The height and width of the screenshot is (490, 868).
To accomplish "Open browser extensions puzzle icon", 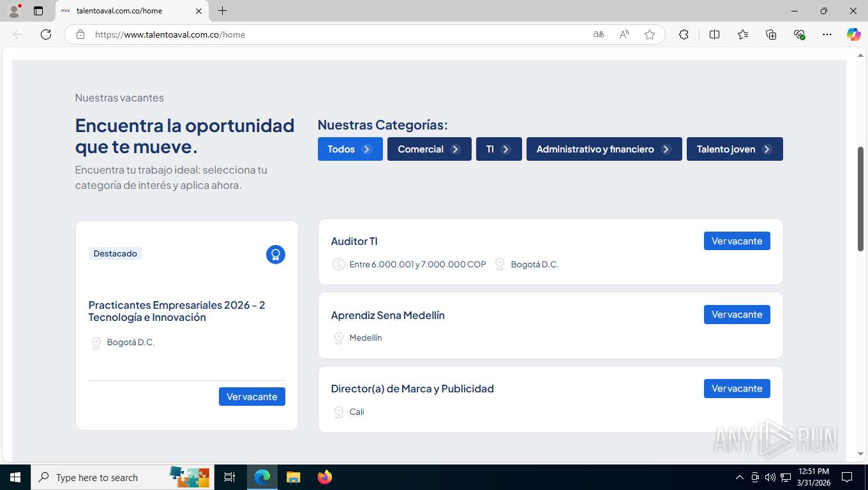I will pyautogui.click(x=684, y=34).
